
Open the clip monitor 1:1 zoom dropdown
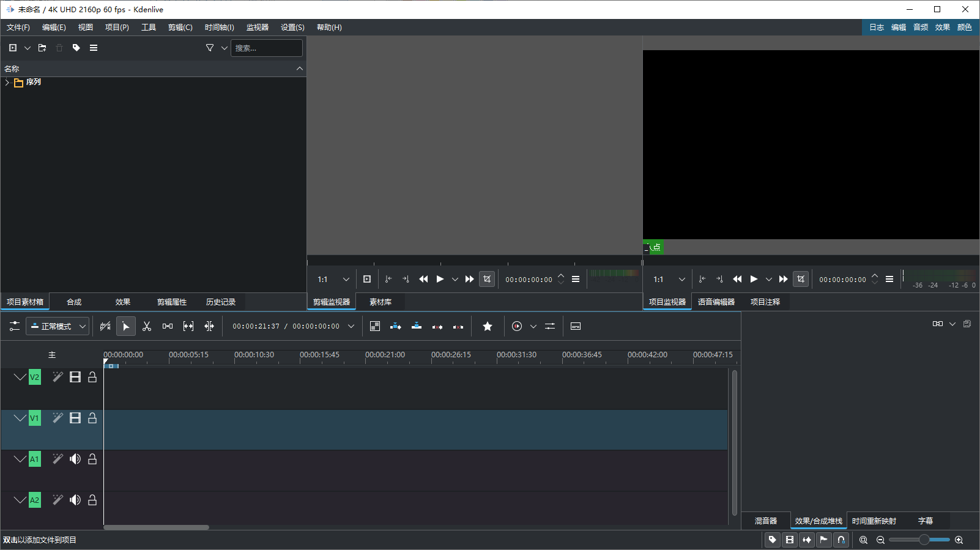(x=333, y=280)
